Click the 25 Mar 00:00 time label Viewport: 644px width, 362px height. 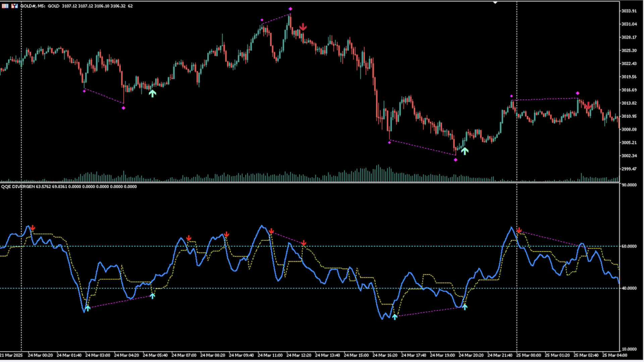[529, 355]
